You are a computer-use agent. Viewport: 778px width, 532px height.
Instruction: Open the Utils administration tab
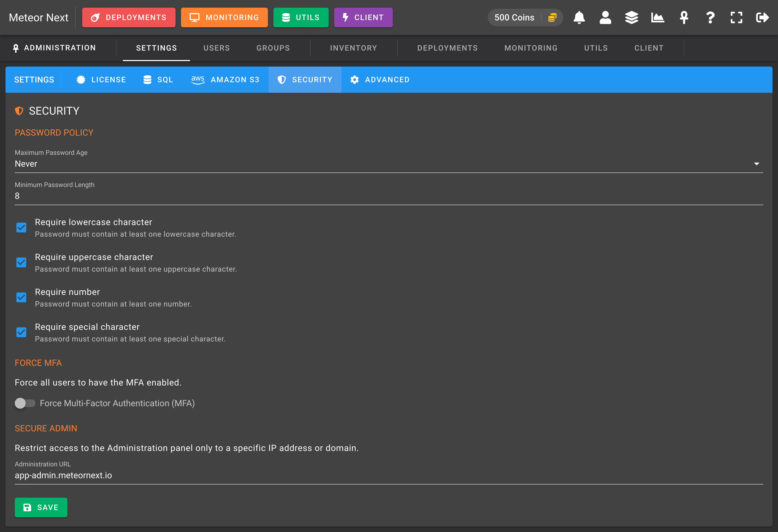point(596,48)
